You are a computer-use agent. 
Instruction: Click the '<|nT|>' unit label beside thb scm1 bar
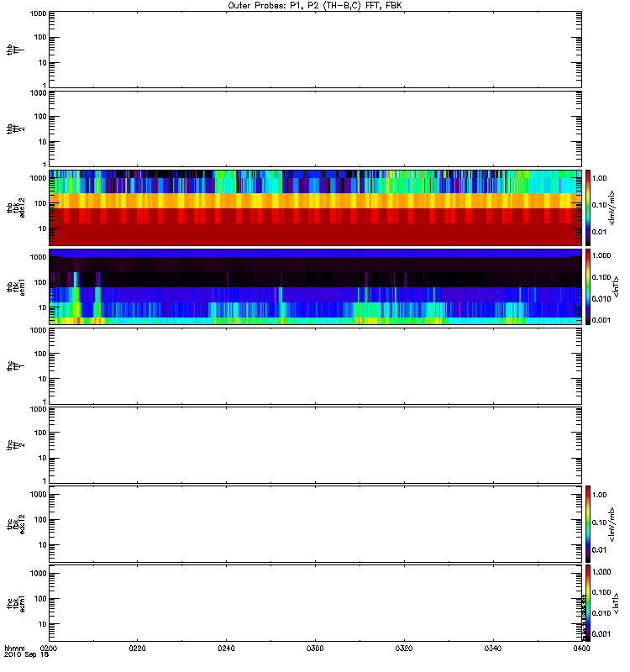point(616,287)
